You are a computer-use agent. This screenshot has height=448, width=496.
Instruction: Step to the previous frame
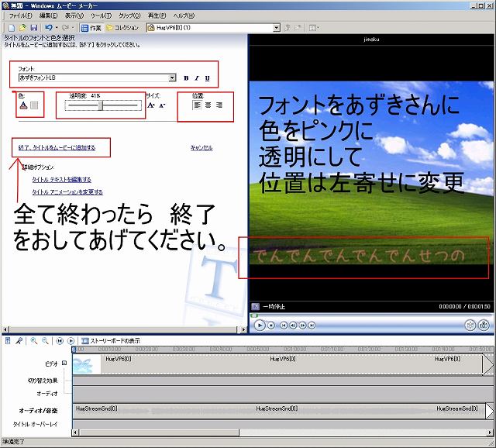coord(293,326)
